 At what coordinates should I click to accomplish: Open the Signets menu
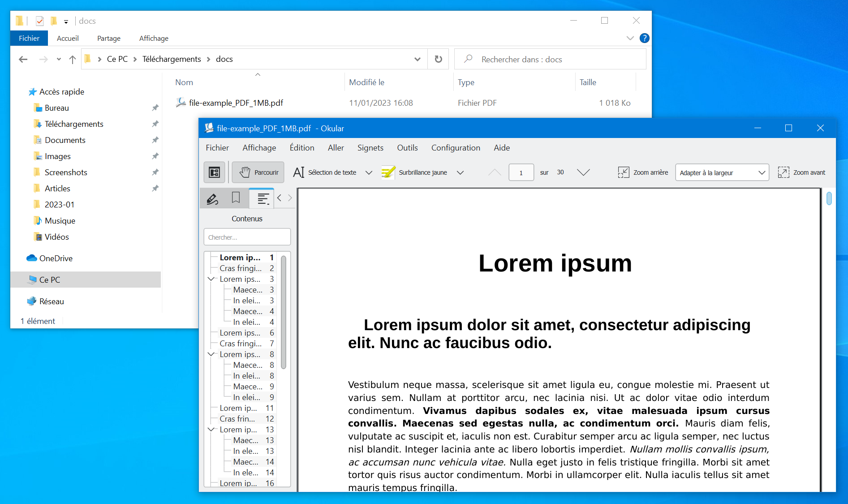click(370, 148)
